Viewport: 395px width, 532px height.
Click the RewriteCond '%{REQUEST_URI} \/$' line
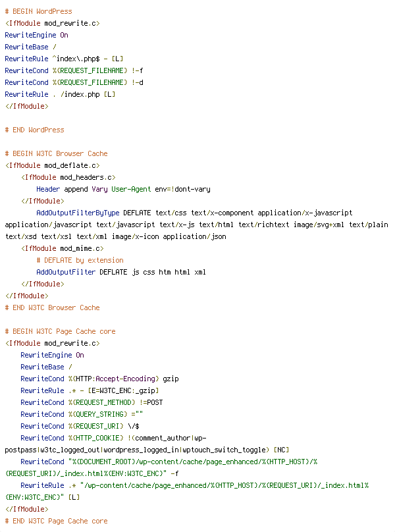point(80,427)
